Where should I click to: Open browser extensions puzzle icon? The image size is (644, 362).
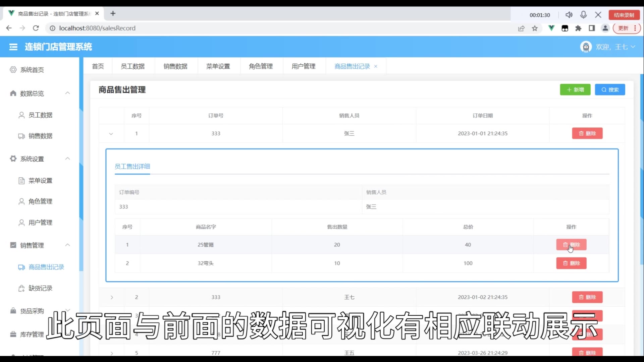(578, 28)
